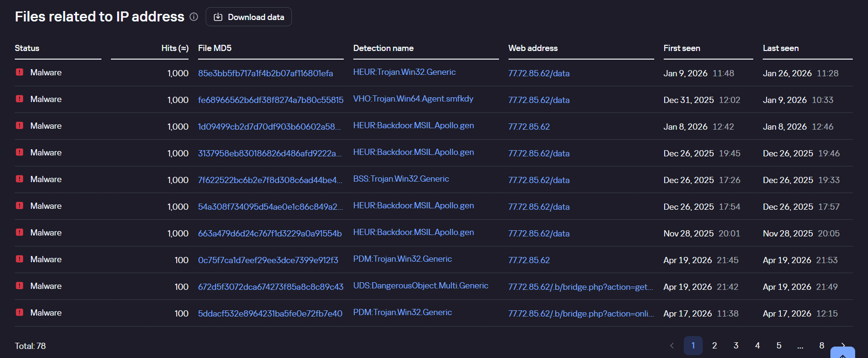Open 77.72.85.62/data in the 85e3bb5fb717 row
The height and width of the screenshot is (358, 868).
click(x=539, y=73)
